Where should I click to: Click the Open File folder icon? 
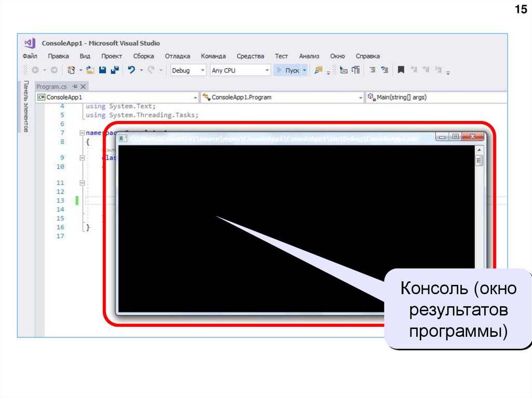pos(90,70)
